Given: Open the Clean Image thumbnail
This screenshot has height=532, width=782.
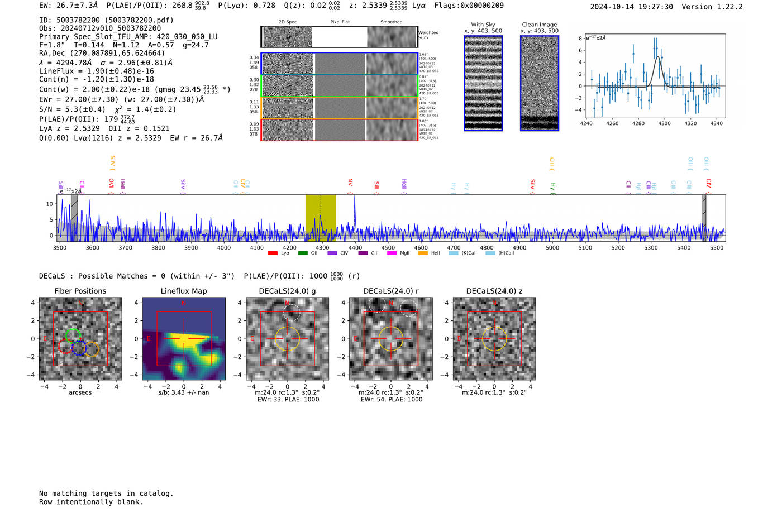Looking at the screenshot, I should (540, 83).
